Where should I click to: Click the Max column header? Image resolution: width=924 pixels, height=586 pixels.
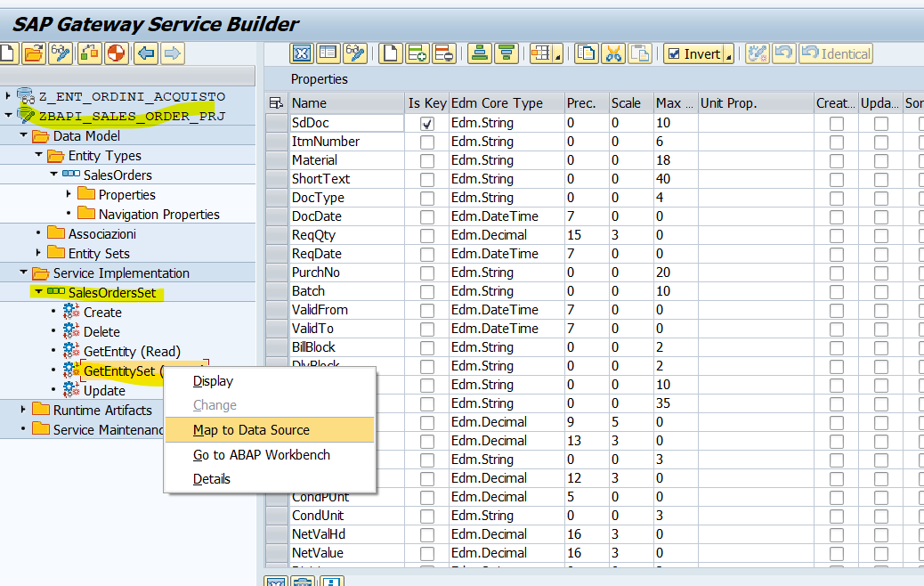click(676, 103)
